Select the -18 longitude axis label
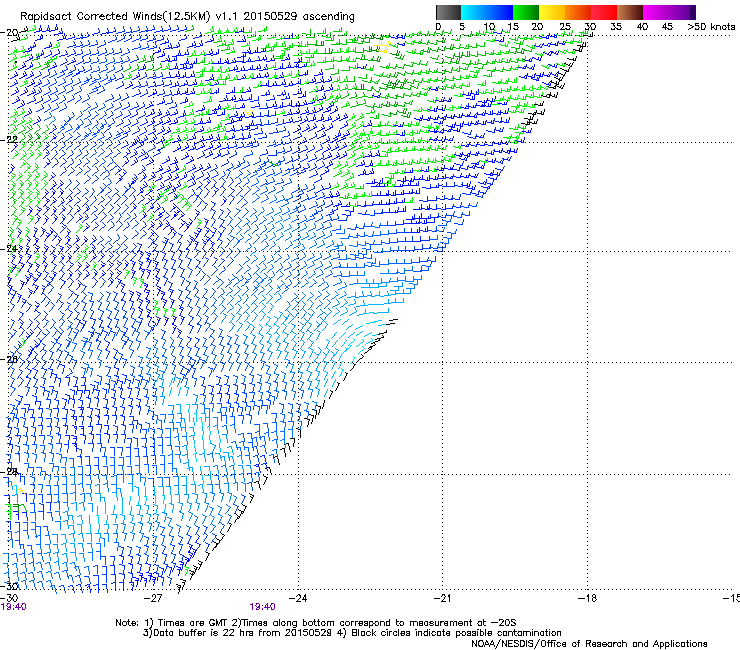The image size is (740, 650). pyautogui.click(x=587, y=598)
